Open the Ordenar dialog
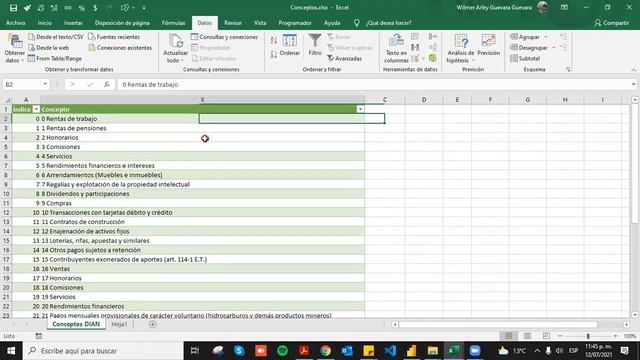The height and width of the screenshot is (360, 640). click(289, 46)
